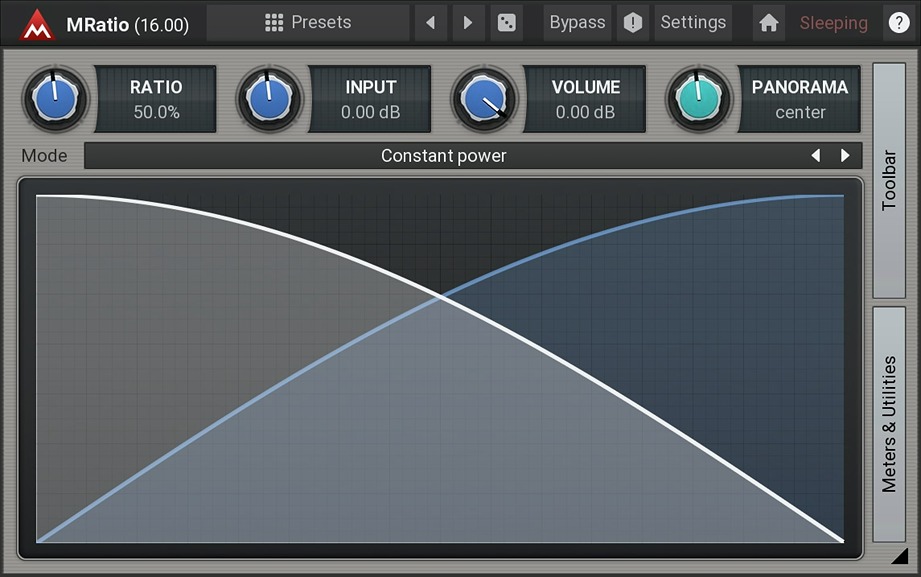Click the home icon in the toolbar
921x577 pixels.
pos(768,22)
